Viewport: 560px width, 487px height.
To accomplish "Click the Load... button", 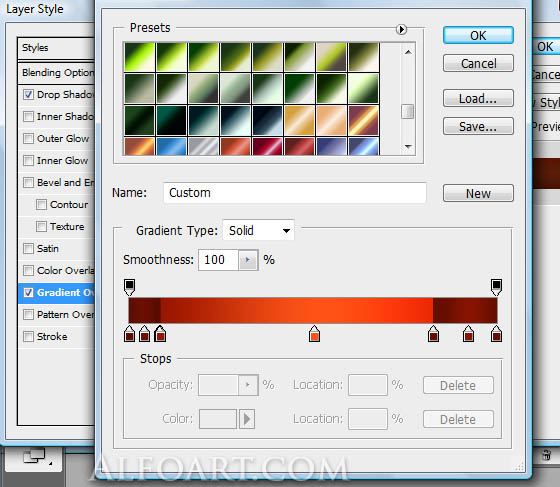I will pos(478,99).
